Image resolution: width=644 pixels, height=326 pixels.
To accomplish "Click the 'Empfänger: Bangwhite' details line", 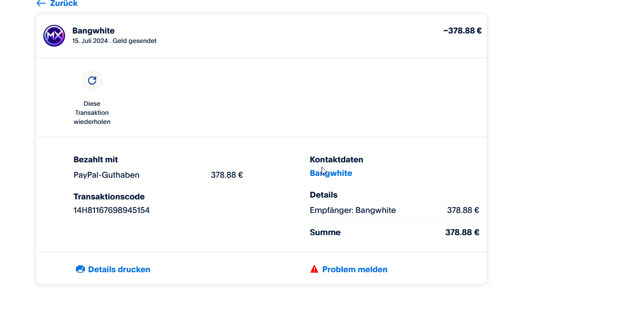I will (353, 210).
